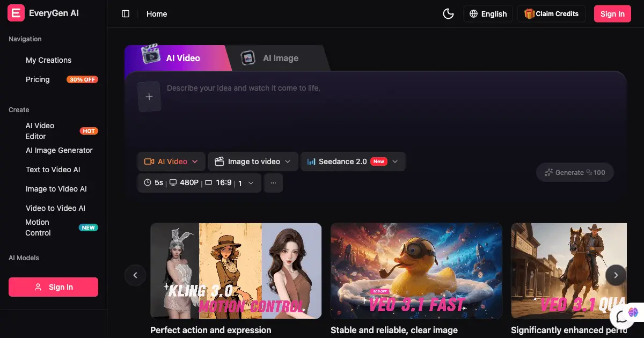Click the sparkle icon in Generate button
644x338 pixels.
pos(548,172)
